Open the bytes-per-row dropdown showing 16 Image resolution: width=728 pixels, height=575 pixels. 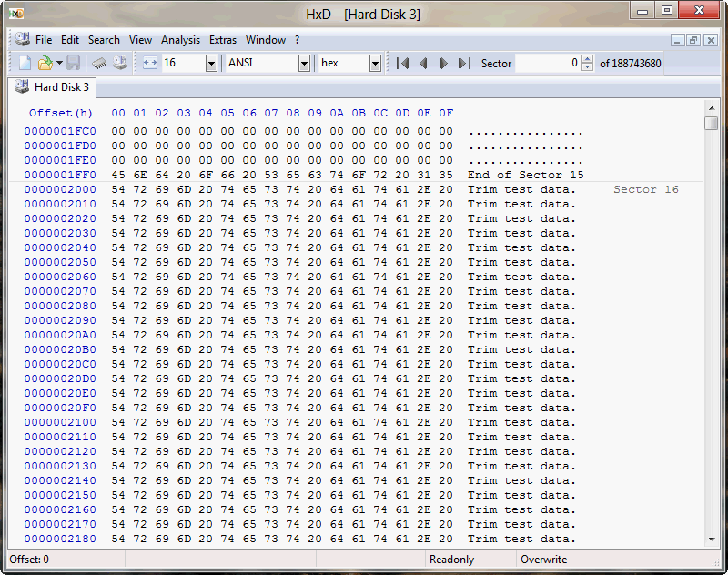(211, 63)
